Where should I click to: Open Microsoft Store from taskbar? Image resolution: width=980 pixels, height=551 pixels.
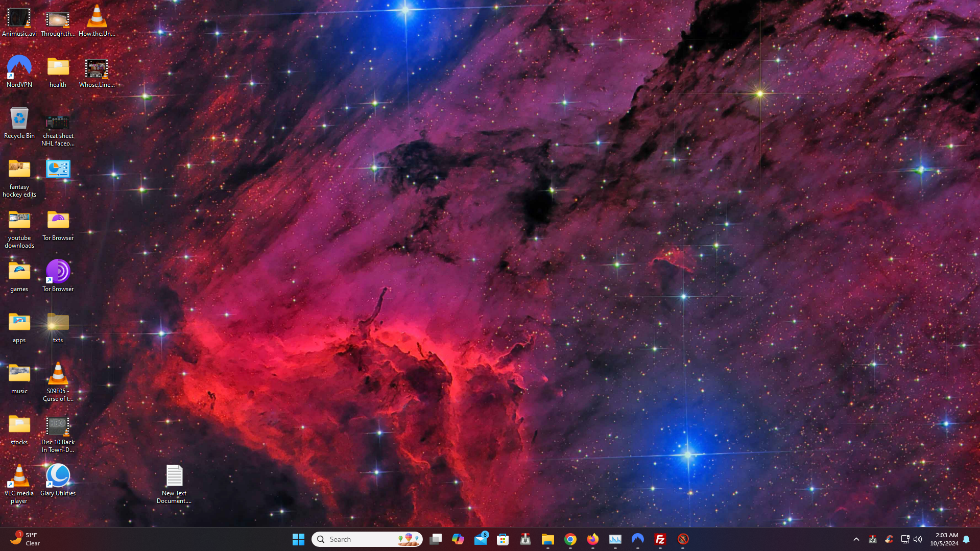[503, 539]
